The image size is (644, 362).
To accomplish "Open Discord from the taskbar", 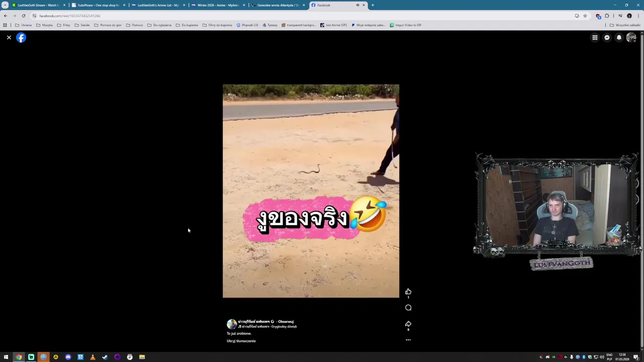I will [x=68, y=357].
